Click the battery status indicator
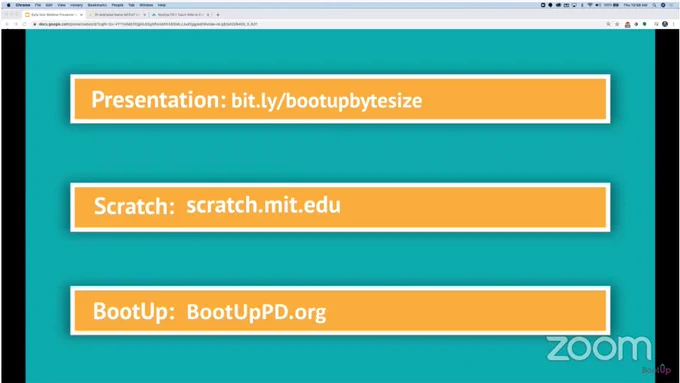The height and width of the screenshot is (383, 680). (x=611, y=5)
